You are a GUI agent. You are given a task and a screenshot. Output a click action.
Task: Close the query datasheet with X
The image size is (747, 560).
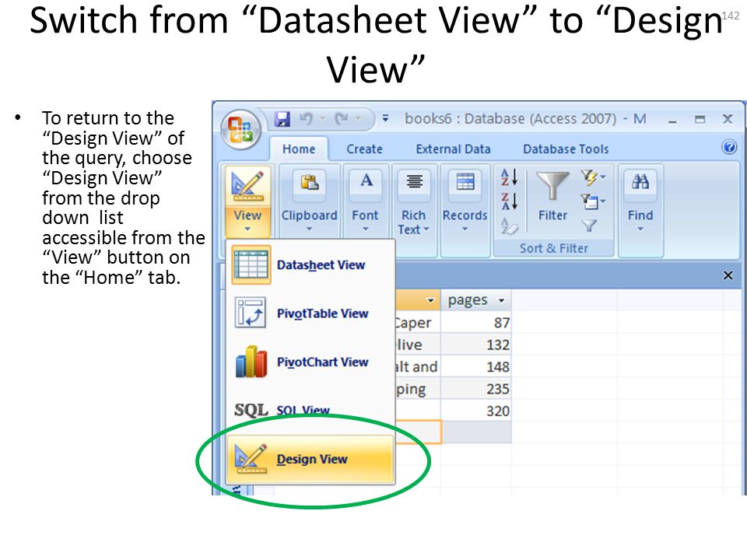point(728,275)
